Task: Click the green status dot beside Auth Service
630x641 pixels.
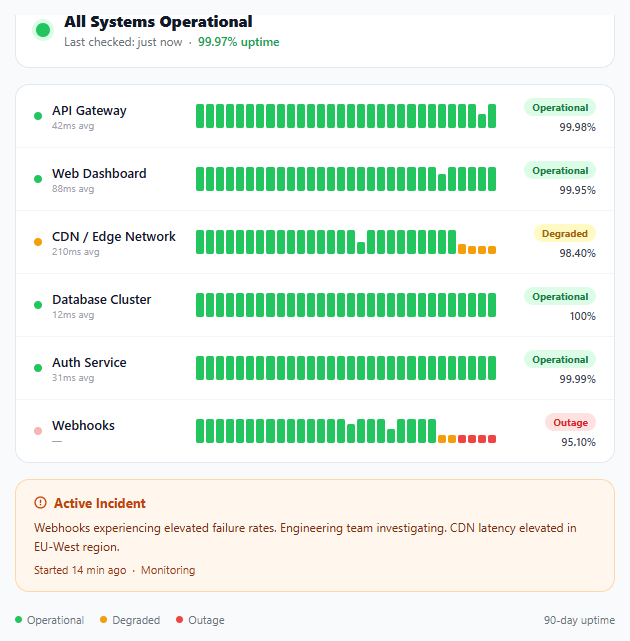Action: point(38,368)
